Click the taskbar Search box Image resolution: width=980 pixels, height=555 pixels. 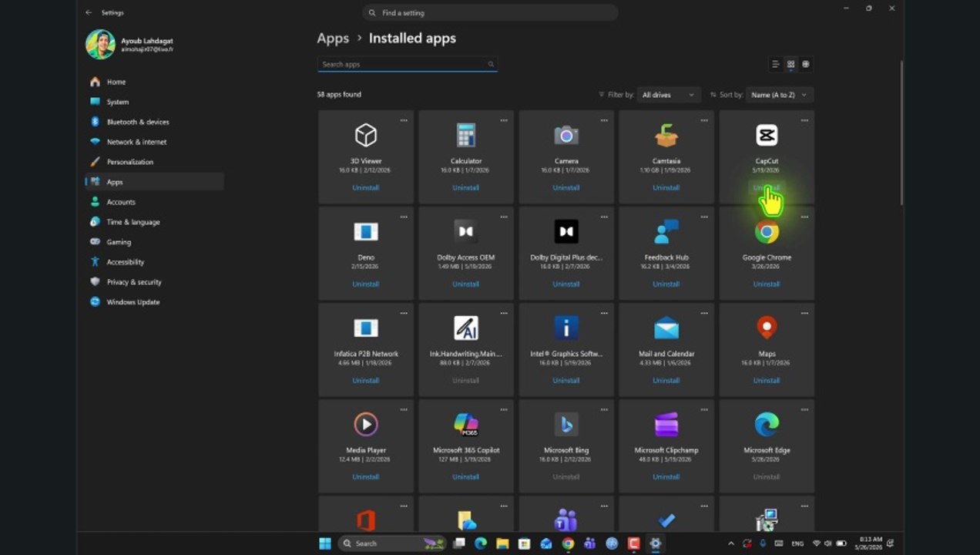[x=391, y=543]
